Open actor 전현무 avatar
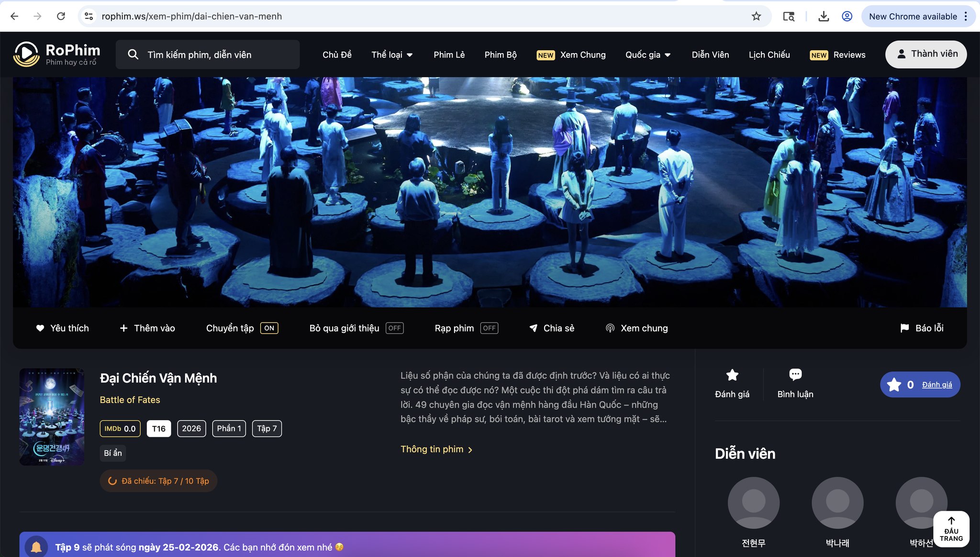The width and height of the screenshot is (980, 557). pos(754,502)
